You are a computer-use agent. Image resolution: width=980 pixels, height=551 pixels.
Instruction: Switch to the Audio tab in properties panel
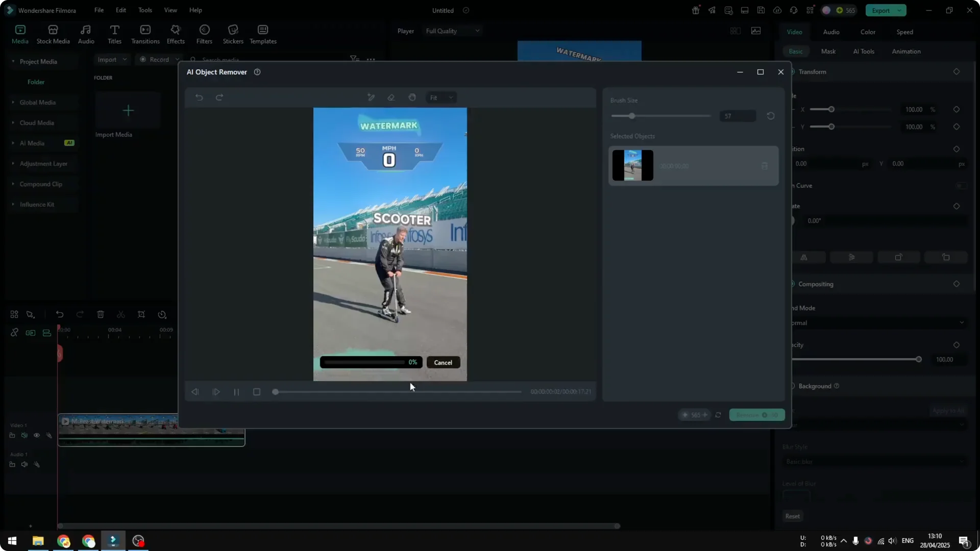(x=831, y=32)
